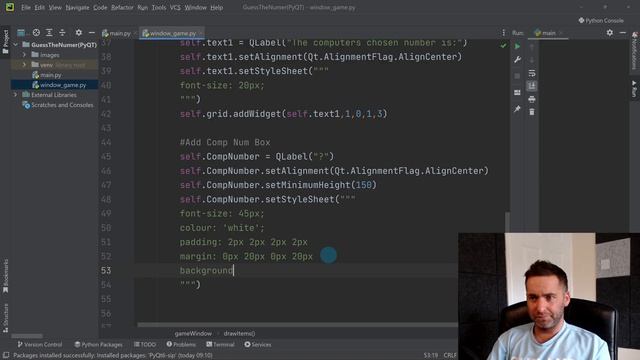Open Services tool window
640x360 pixels.
(258, 344)
